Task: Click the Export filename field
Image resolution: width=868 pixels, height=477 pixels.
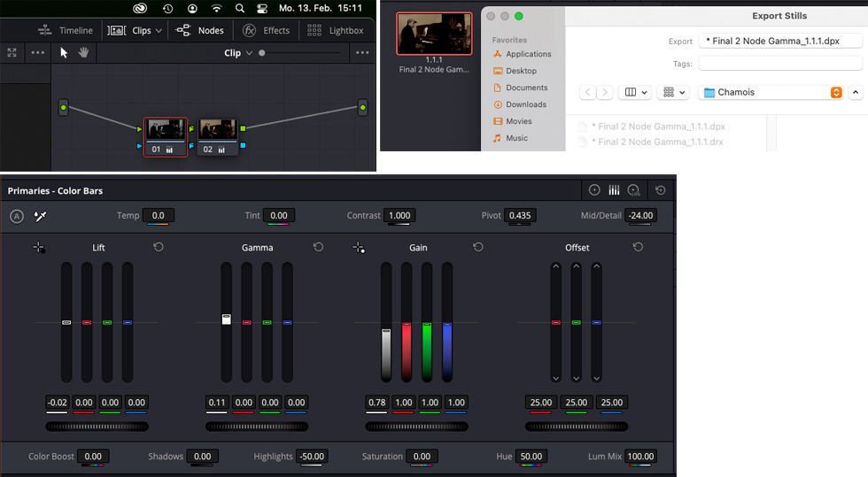Action: (780, 41)
